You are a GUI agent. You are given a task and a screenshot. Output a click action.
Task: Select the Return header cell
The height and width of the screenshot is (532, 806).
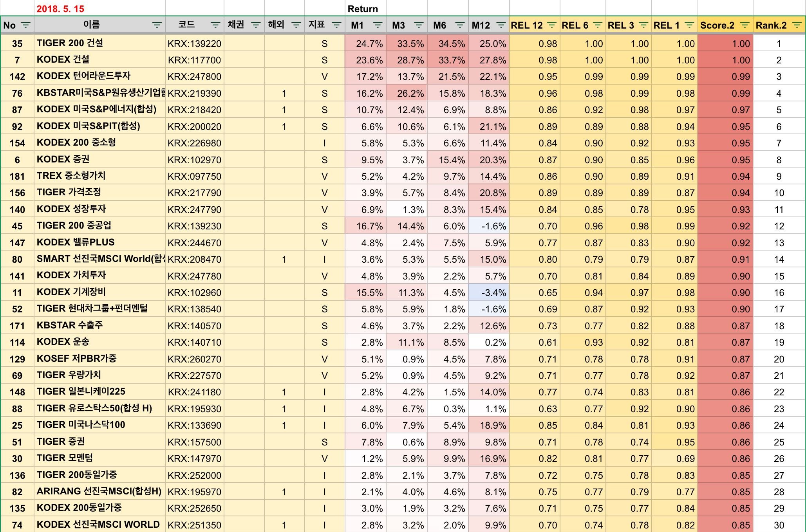point(365,9)
